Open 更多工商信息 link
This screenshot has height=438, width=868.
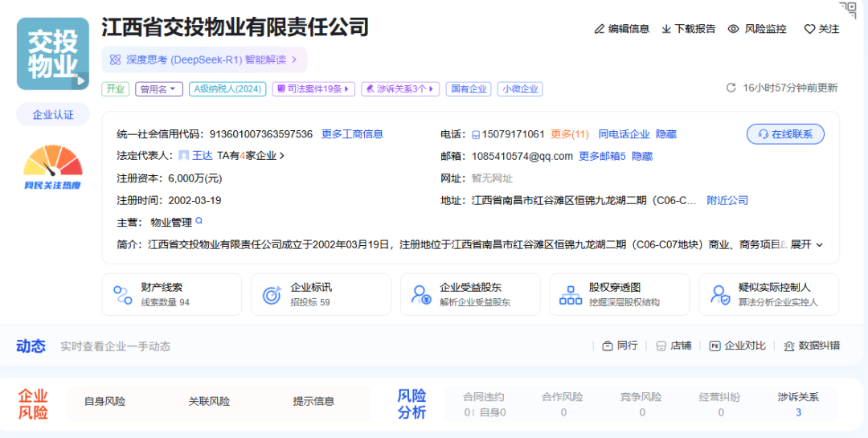coord(353,134)
